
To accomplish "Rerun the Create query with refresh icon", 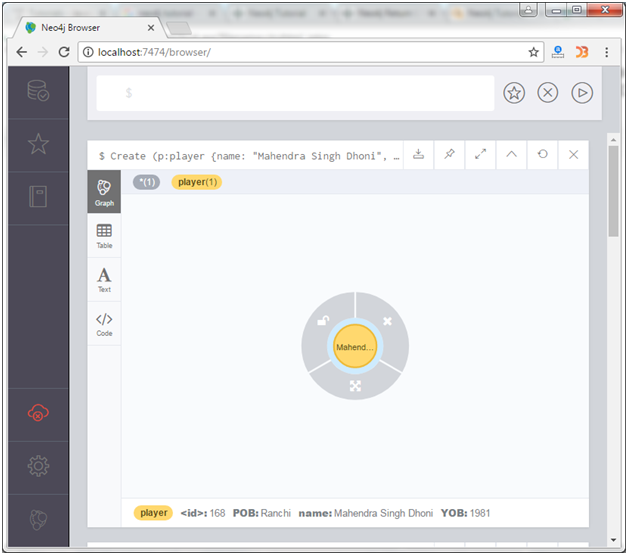I will [542, 155].
